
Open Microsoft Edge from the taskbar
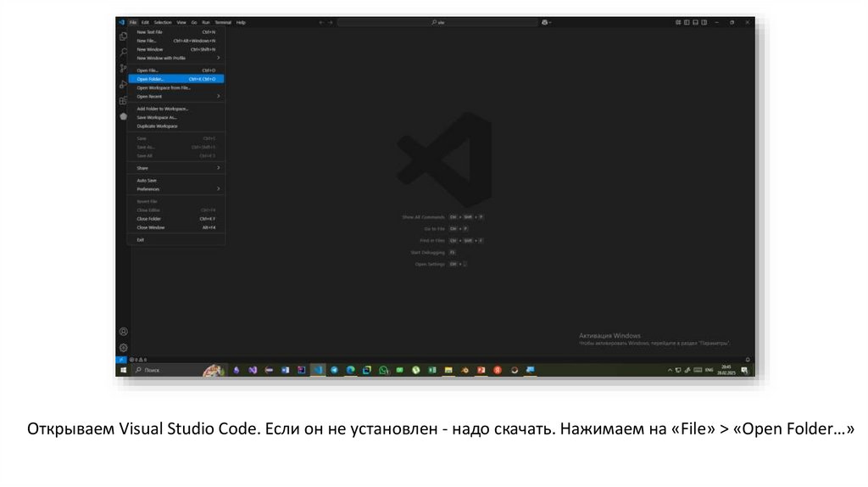pos(350,370)
